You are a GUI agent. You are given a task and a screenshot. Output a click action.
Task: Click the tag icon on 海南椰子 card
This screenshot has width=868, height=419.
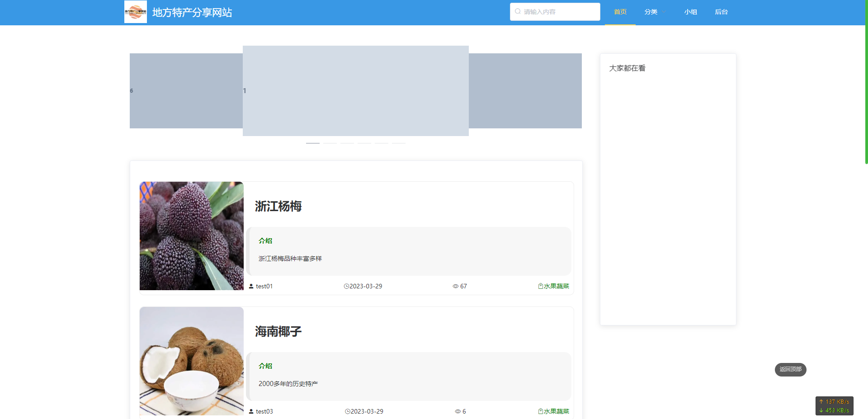pyautogui.click(x=541, y=411)
